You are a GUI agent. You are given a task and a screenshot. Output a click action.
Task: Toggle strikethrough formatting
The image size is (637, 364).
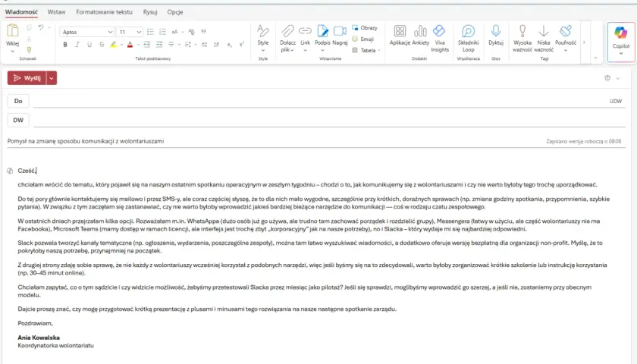[102, 44]
